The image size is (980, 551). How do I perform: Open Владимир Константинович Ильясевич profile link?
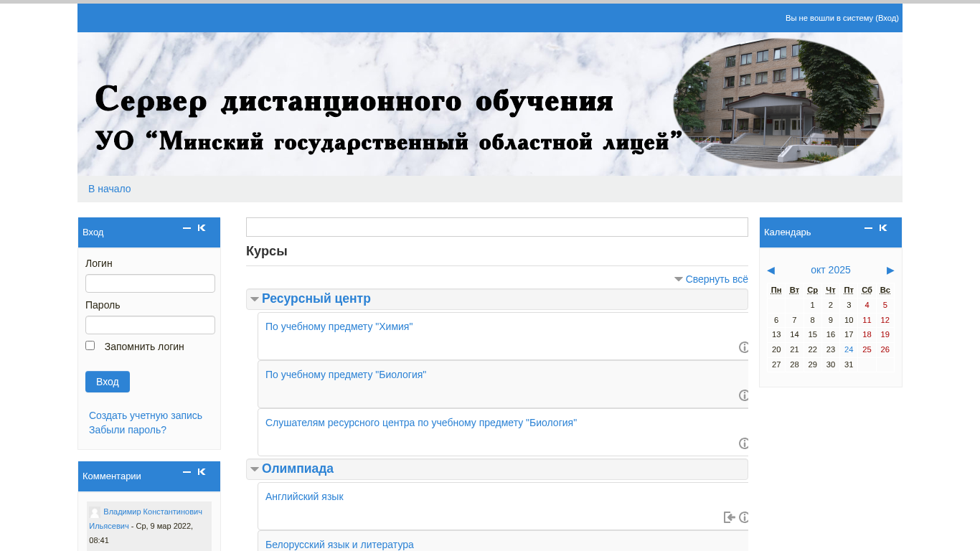[x=146, y=519]
